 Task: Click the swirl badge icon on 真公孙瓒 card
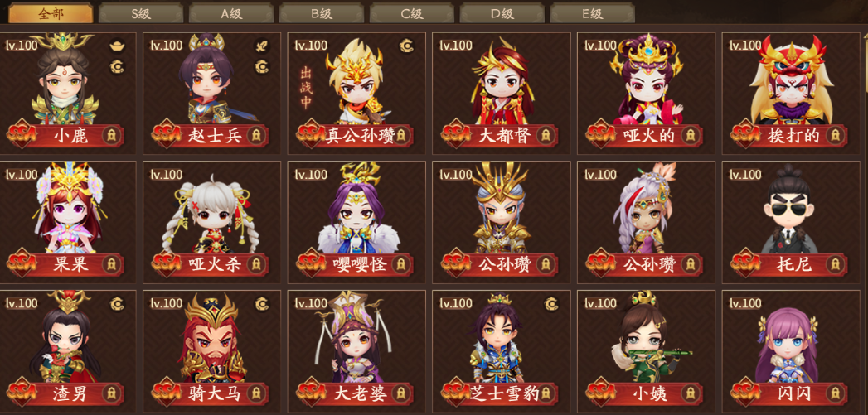[406, 46]
